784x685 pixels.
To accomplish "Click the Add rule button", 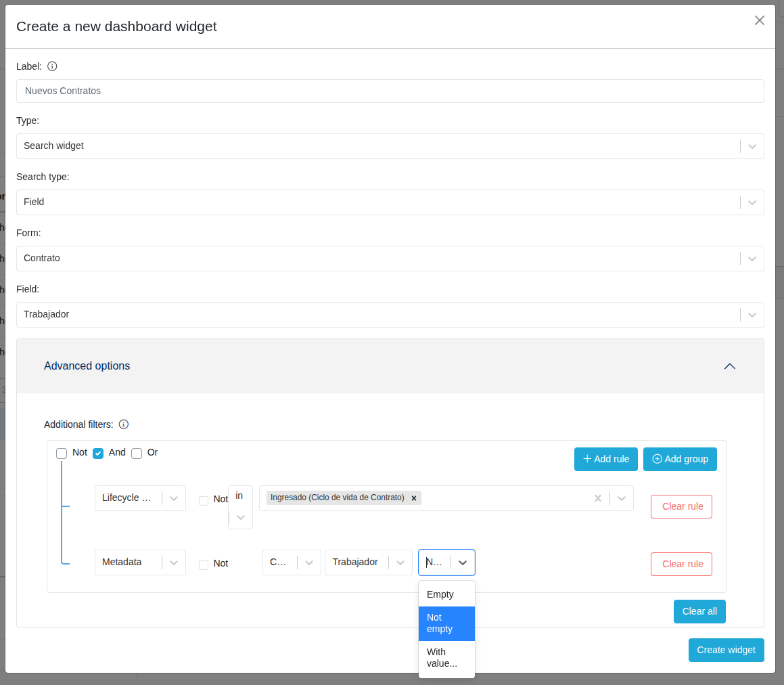I will click(605, 459).
